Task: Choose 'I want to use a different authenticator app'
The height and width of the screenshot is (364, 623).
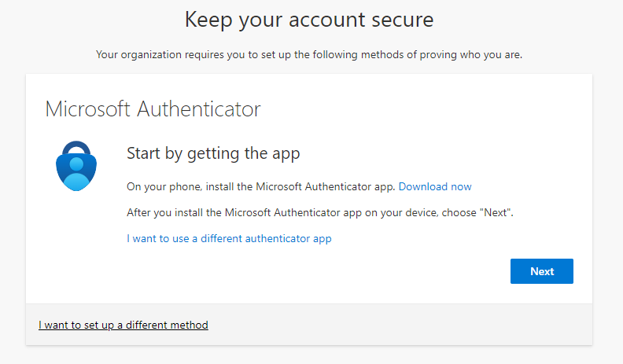Action: point(229,238)
